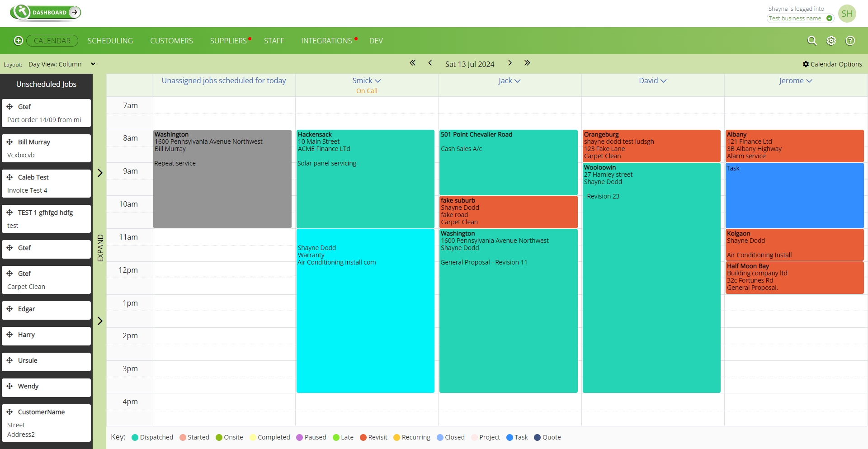The width and height of the screenshot is (868, 449).
Task: Open the Day View: Column layout dropdown
Action: point(62,64)
